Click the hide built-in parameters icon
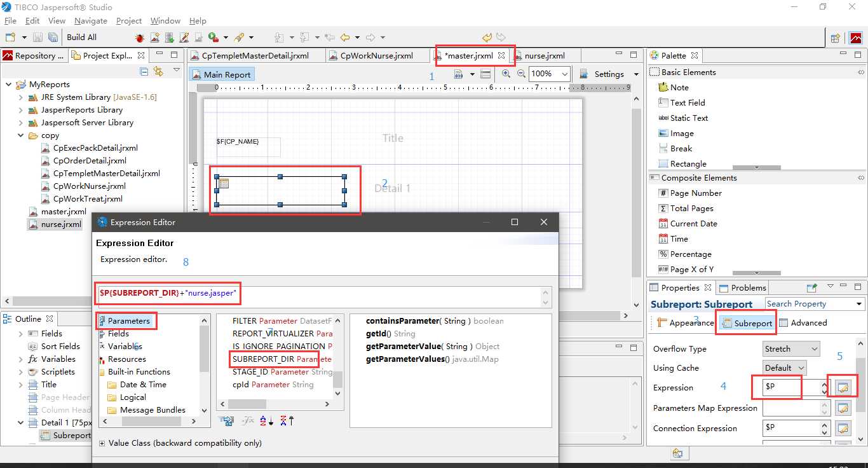868x468 pixels. [x=226, y=420]
